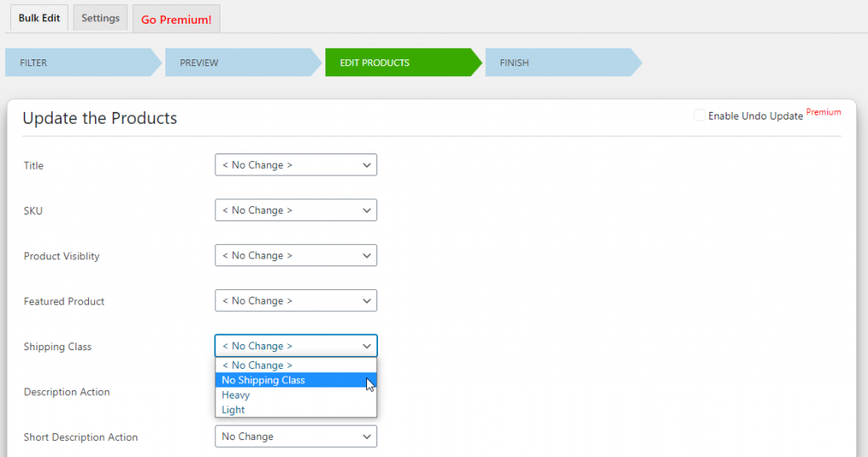This screenshot has height=457, width=868.
Task: Pick the Heavy shipping class option
Action: pos(236,395)
